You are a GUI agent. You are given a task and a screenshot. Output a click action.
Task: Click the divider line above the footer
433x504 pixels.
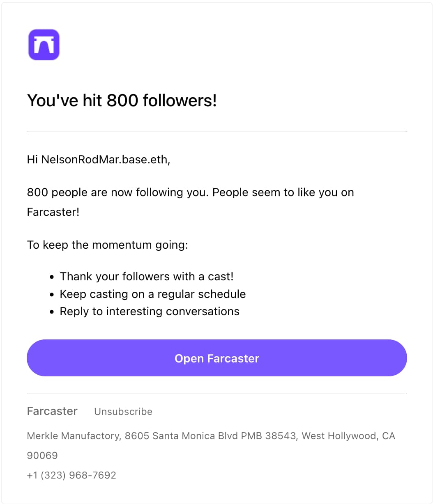pos(216,393)
